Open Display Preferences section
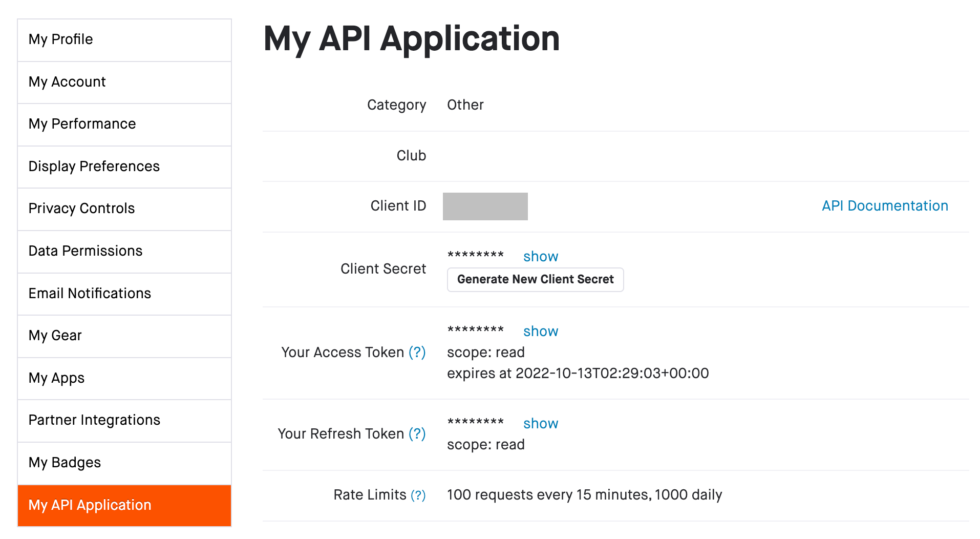The image size is (980, 539). [x=124, y=167]
